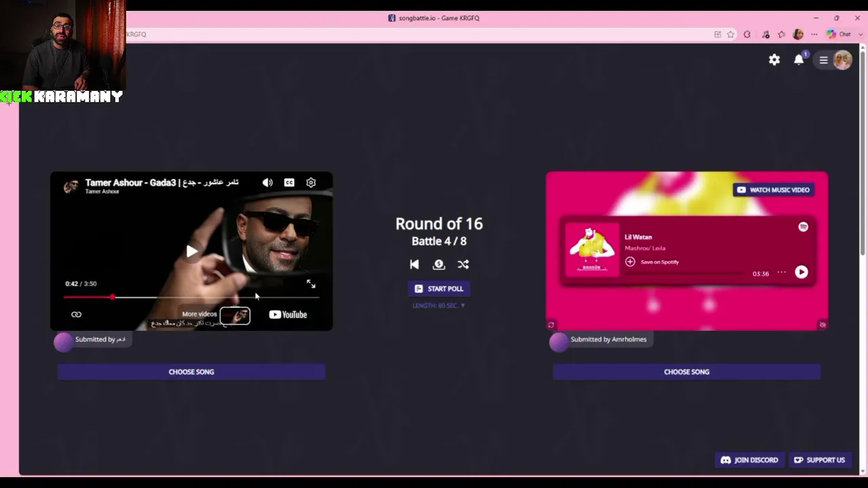The width and height of the screenshot is (868, 488).
Task: Open the hamburger user menu
Action: (823, 60)
